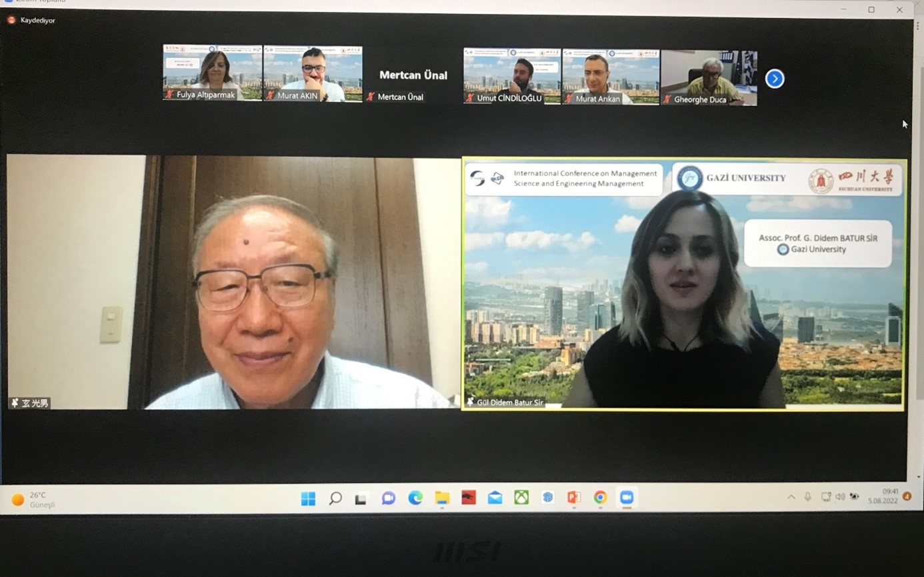Screen dimensions: 924x577
Task: Click the muted mic icon beside Murat Arıkan
Action: point(568,99)
